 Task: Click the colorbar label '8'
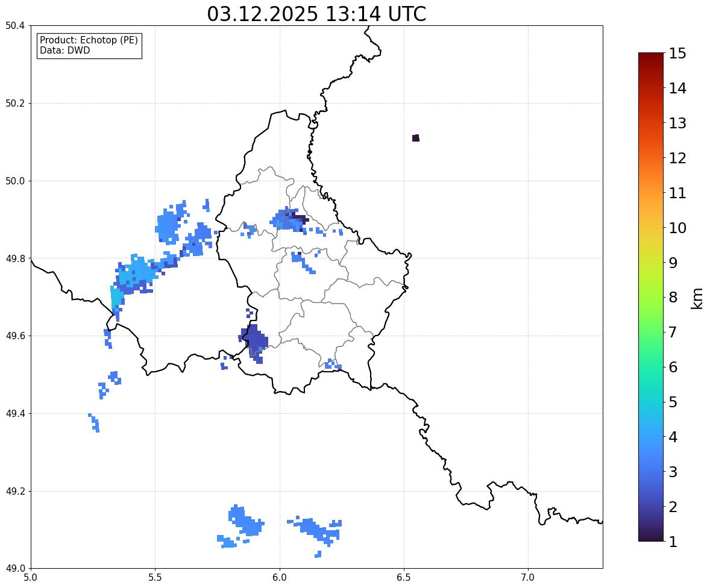coord(673,298)
